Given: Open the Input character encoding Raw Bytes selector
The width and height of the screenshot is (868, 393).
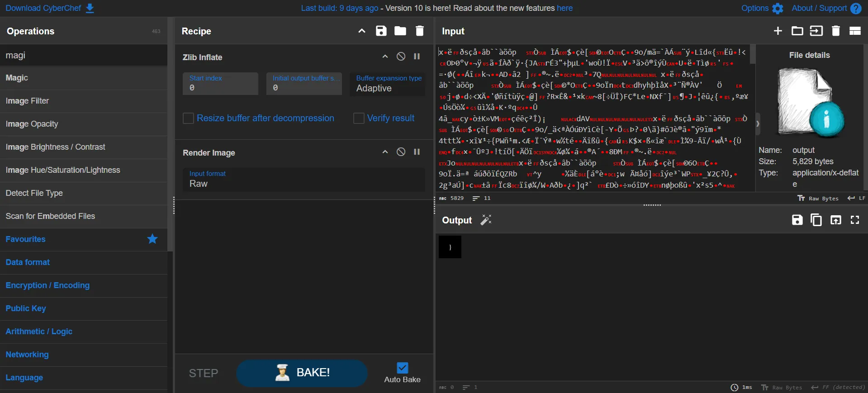Looking at the screenshot, I should (818, 199).
